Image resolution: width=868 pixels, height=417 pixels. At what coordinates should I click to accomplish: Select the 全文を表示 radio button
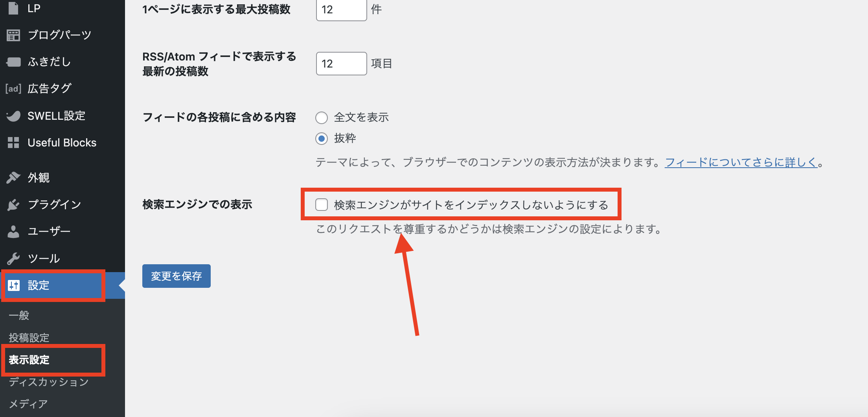[x=322, y=118]
